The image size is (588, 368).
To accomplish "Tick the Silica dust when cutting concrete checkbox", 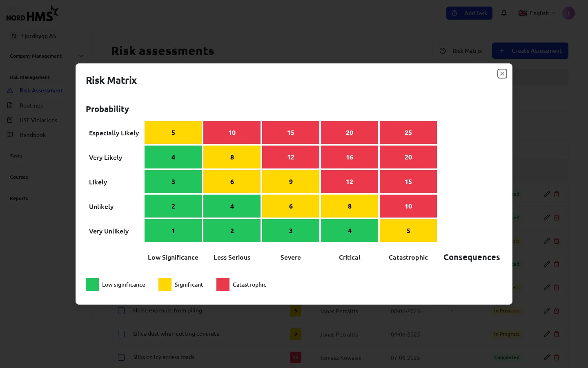I will pyautogui.click(x=121, y=334).
